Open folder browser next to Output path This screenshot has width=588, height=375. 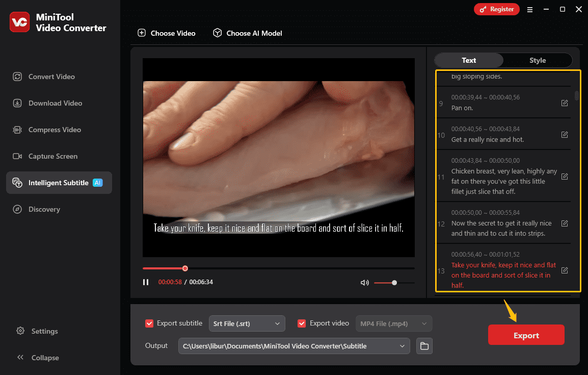click(424, 346)
